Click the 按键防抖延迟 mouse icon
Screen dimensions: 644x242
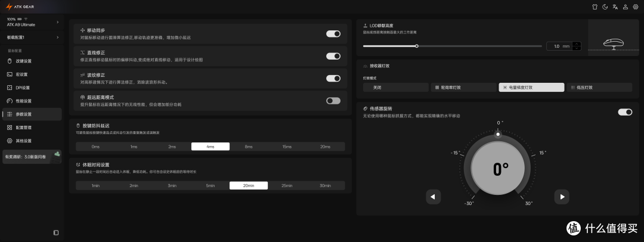click(78, 126)
